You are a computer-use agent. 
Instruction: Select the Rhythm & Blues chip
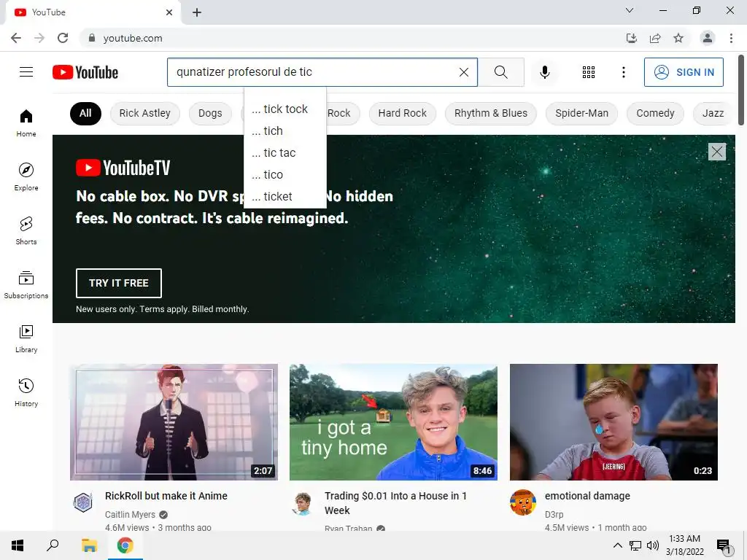[491, 113]
